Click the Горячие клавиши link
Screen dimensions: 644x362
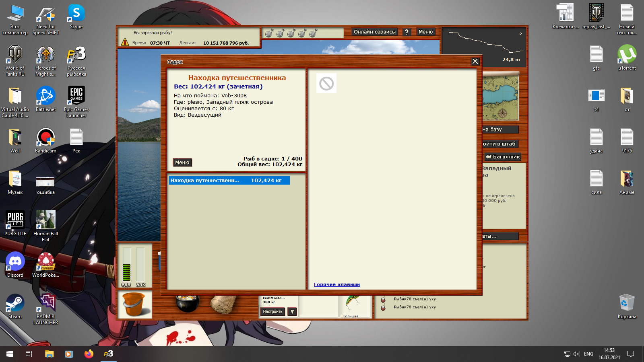(x=337, y=284)
